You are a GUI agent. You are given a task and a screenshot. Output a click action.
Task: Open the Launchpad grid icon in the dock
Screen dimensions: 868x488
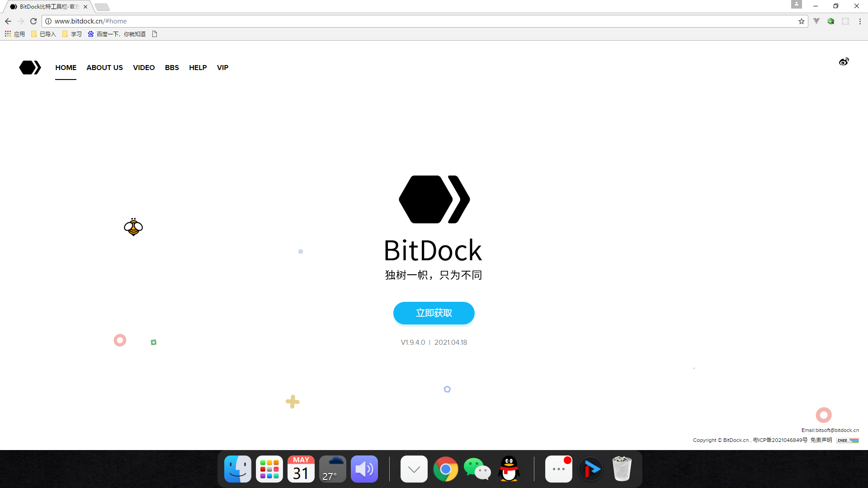point(269,469)
